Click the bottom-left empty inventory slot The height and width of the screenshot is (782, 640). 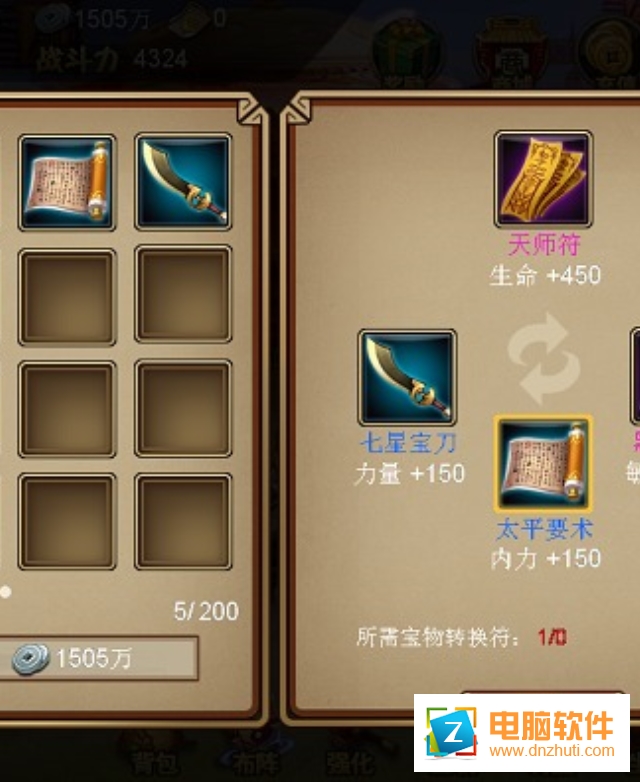click(x=67, y=522)
